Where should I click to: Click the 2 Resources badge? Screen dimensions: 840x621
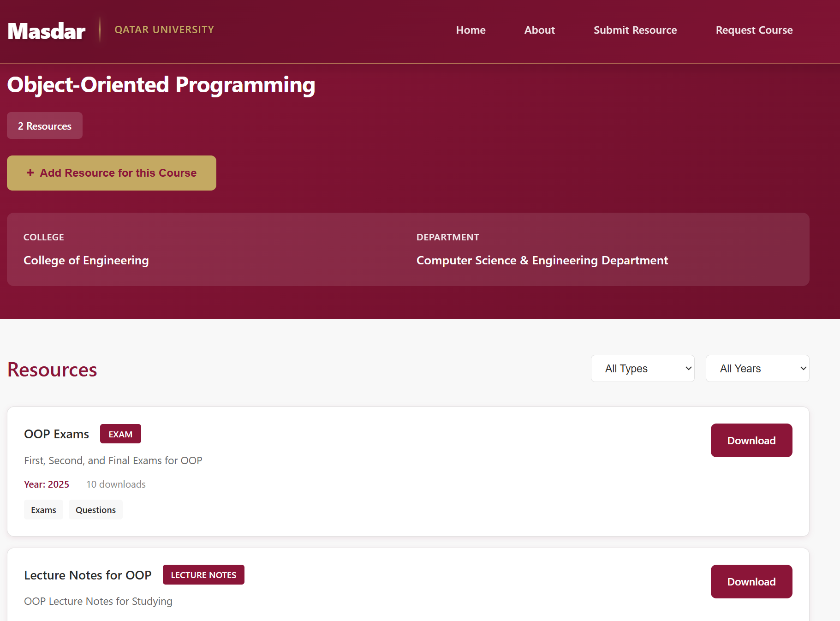tap(44, 125)
